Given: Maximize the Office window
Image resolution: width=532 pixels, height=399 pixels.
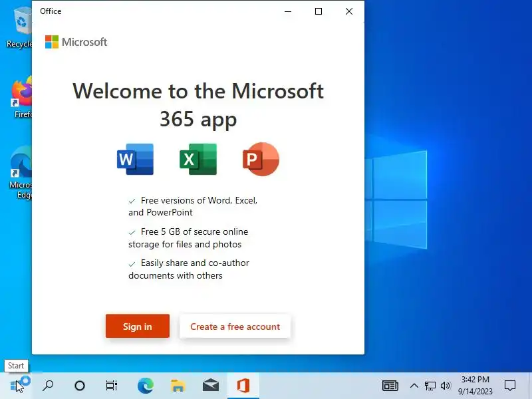Looking at the screenshot, I should [319, 11].
